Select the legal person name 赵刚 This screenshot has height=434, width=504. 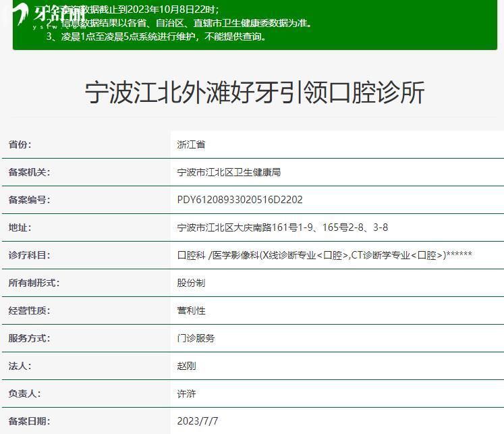click(x=186, y=366)
